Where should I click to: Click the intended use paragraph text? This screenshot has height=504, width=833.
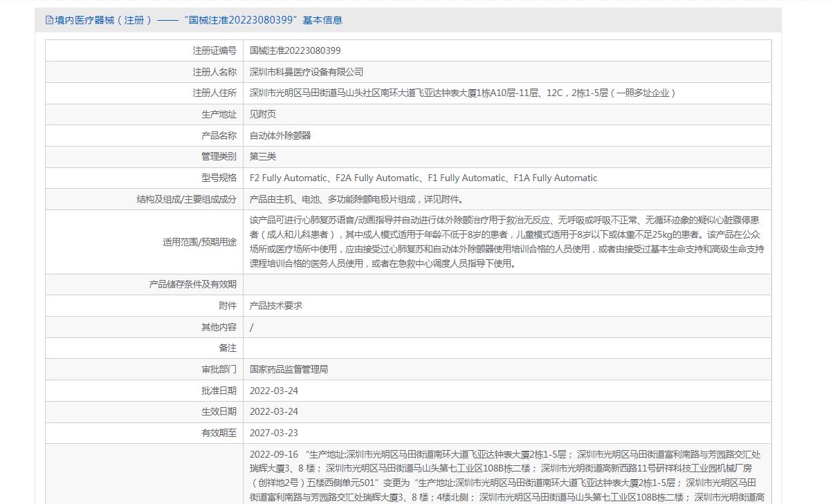pyautogui.click(x=506, y=241)
